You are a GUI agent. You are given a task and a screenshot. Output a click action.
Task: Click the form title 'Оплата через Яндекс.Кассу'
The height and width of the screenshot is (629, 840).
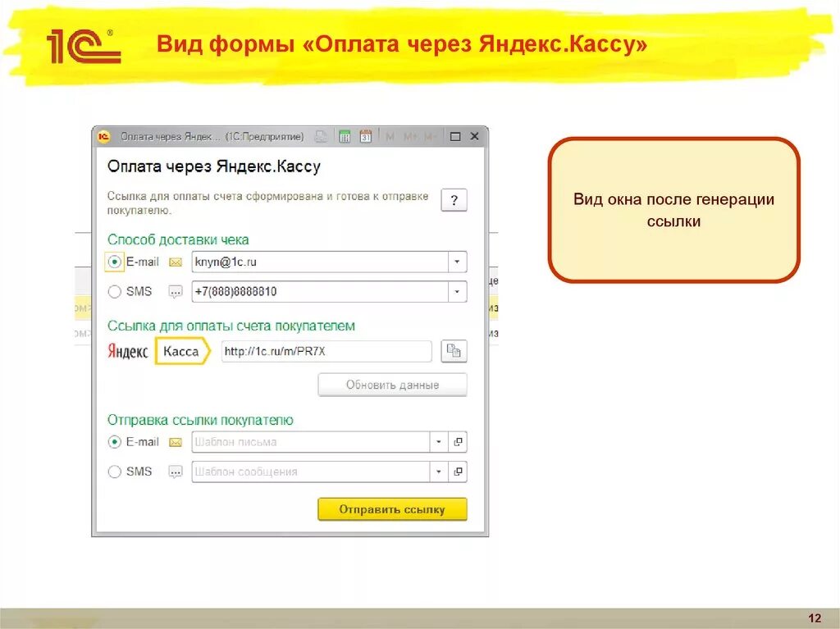coord(214,166)
